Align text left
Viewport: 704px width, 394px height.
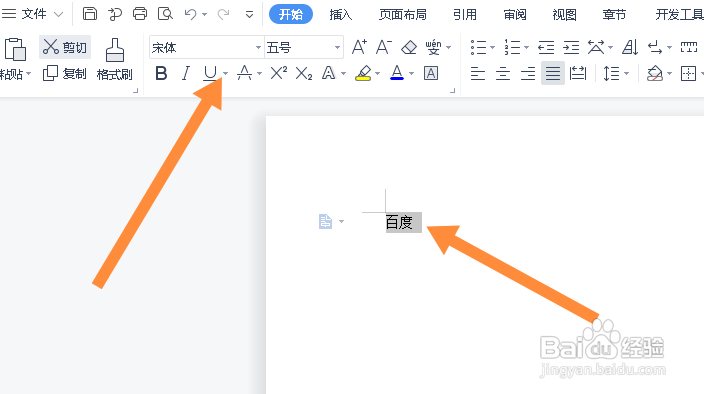(478, 73)
